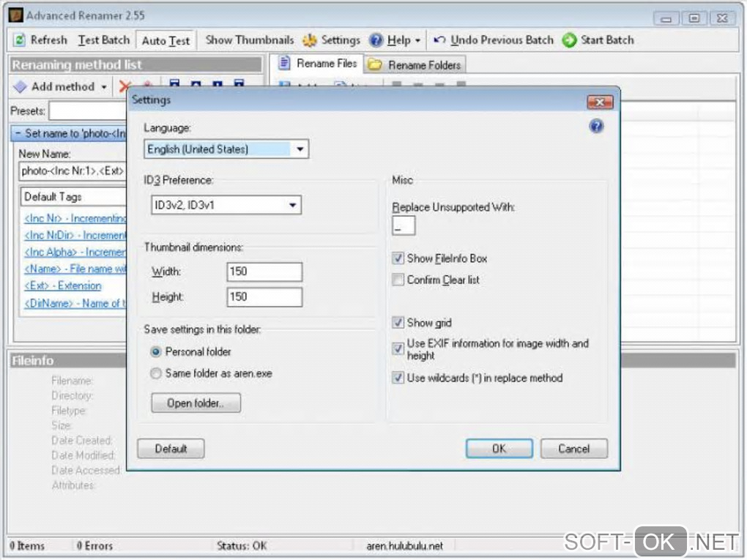Click the <Inc NrDir> tag link

tap(75, 235)
